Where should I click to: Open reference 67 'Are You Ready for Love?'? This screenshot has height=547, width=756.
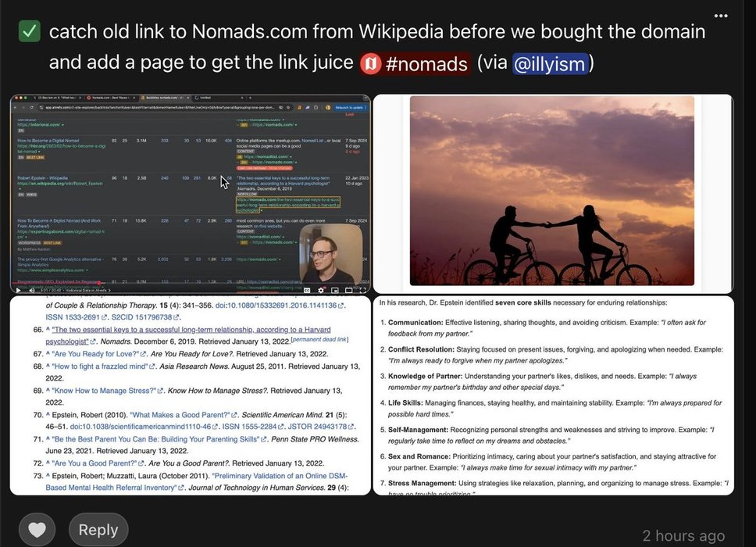(x=95, y=353)
